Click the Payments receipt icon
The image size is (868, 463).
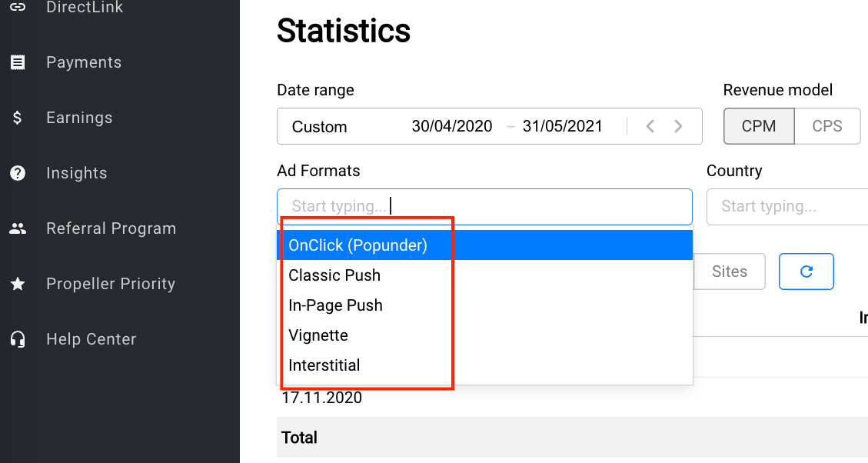(18, 62)
